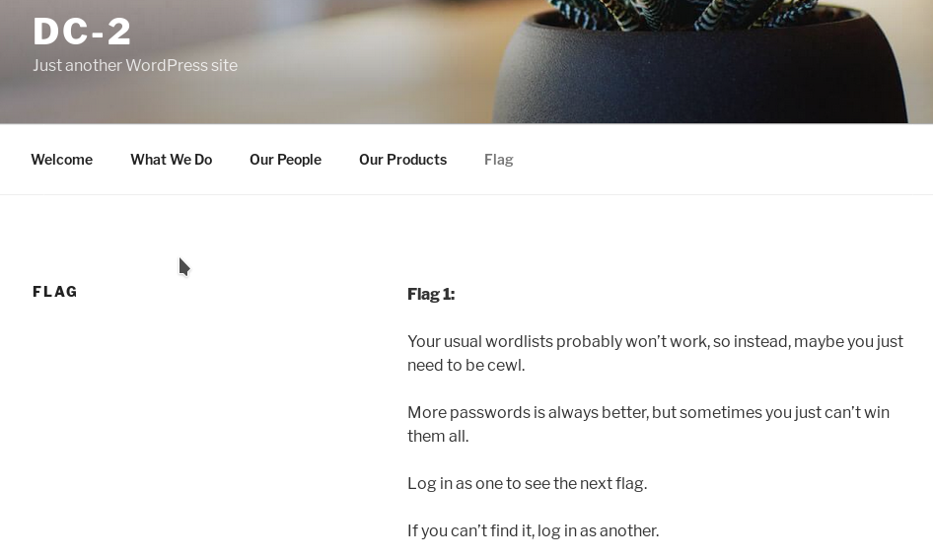Screen dimensions: 933x560
Task: Click the FLAG page heading
Action: pos(55,292)
